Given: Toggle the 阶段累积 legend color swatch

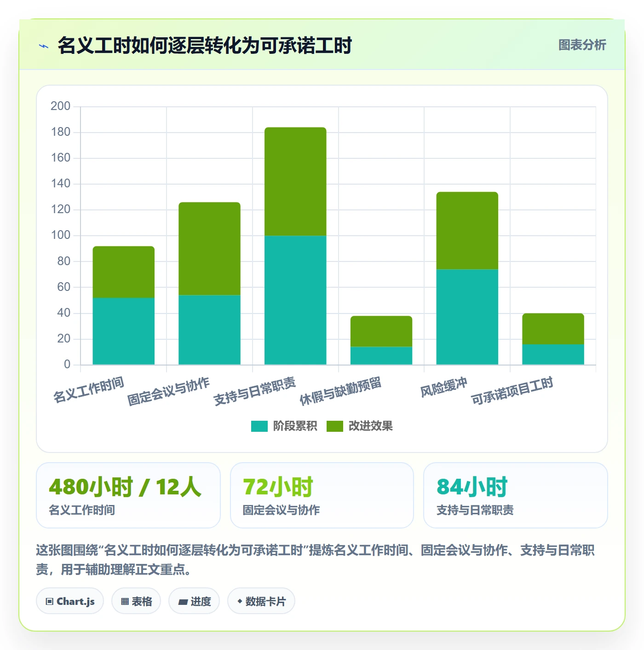Looking at the screenshot, I should point(259,426).
